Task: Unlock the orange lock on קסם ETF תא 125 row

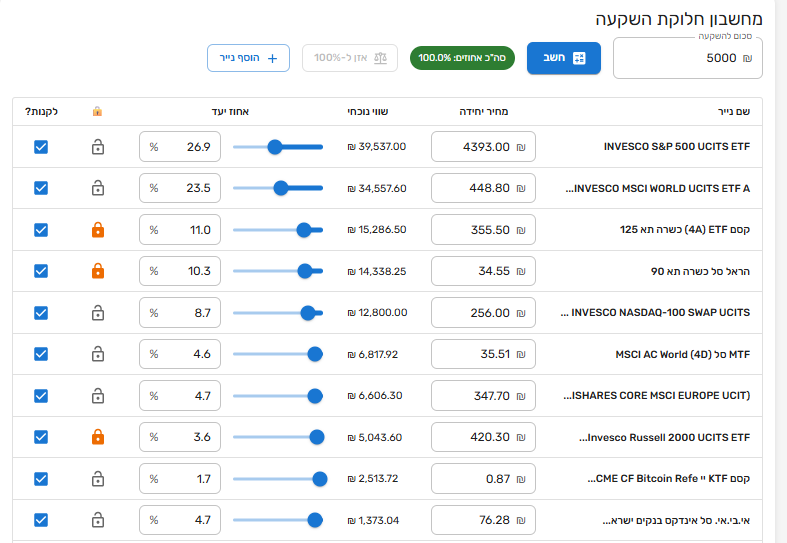Action: [97, 230]
